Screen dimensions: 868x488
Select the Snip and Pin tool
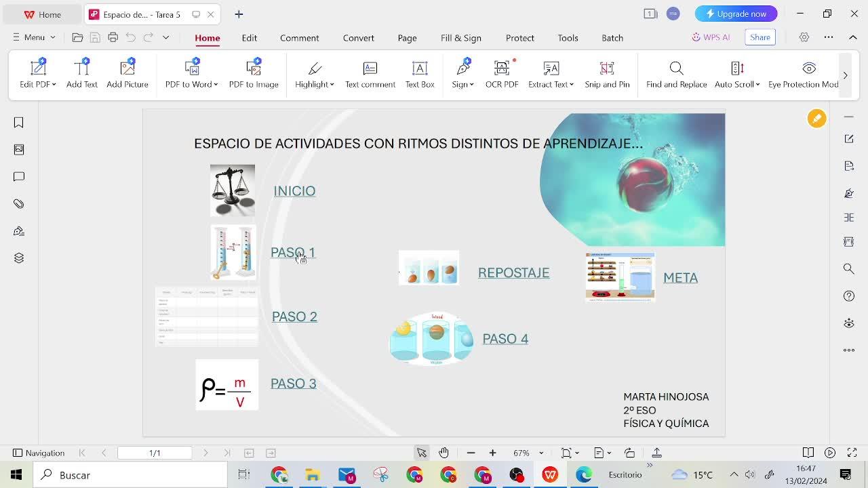tap(607, 74)
